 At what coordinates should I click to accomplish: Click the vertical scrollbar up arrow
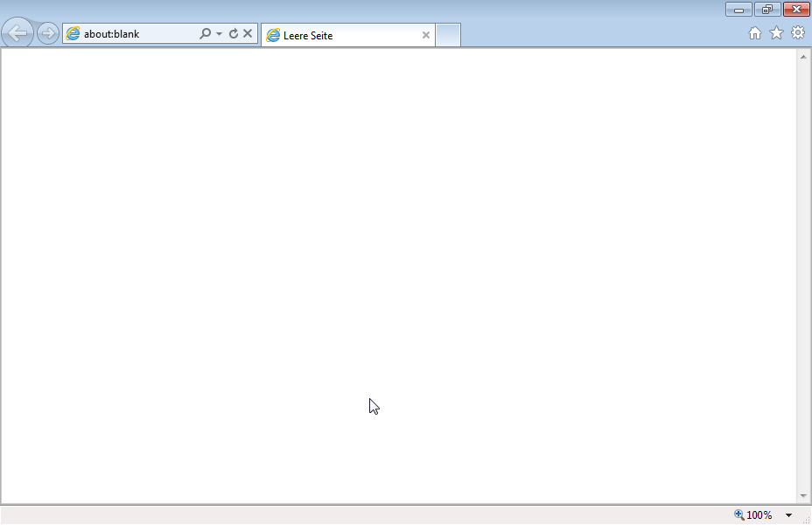click(x=803, y=57)
